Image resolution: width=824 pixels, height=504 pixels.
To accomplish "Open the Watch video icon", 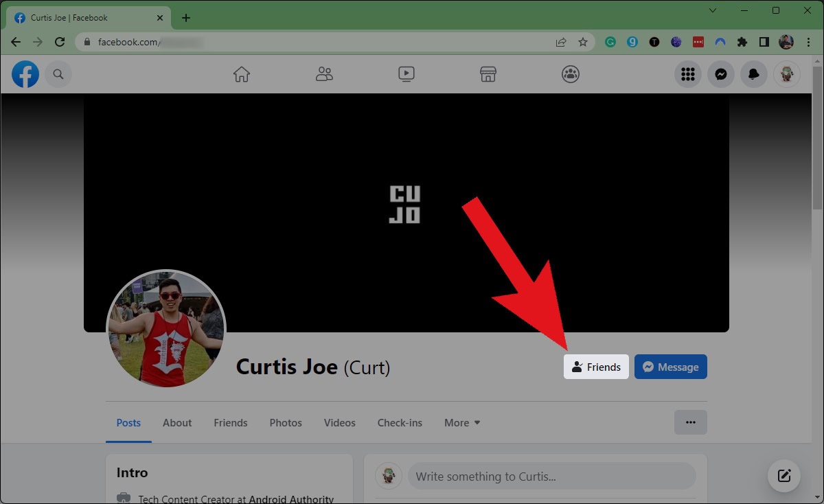I will pos(406,74).
